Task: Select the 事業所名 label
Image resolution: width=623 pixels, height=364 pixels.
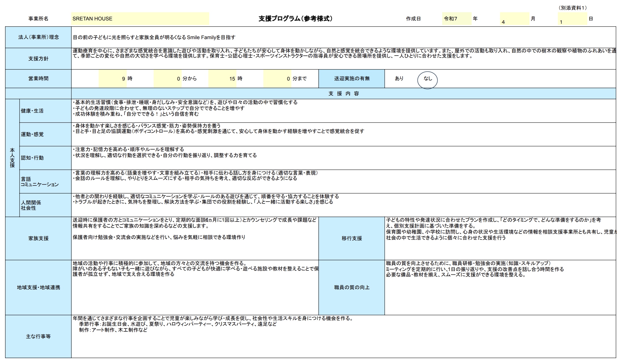Action: [38, 19]
